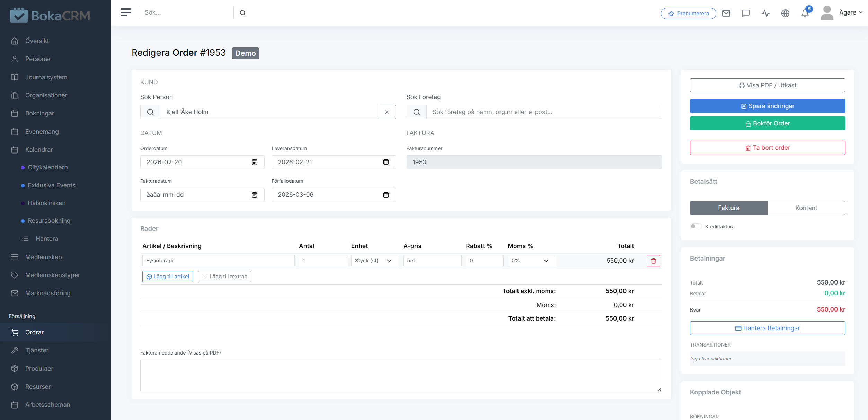Viewport: 868px width, 420px height.
Task: Click the search magnifier icon in top bar
Action: pyautogui.click(x=243, y=13)
